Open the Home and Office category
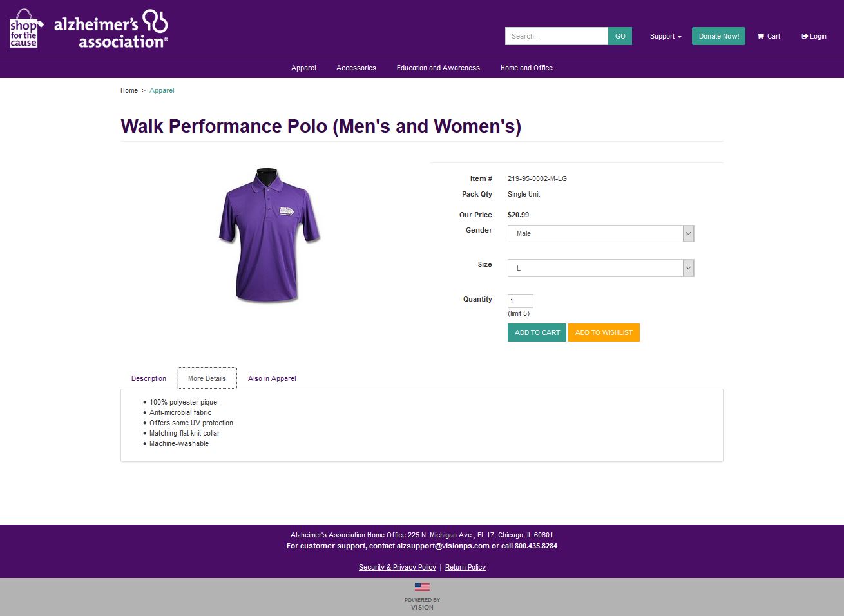The image size is (844, 616). [526, 68]
